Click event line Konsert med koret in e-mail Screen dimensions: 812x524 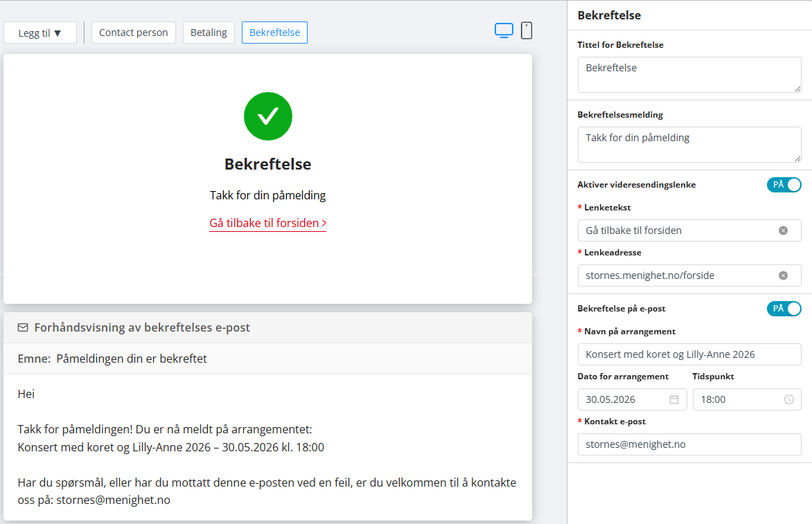tap(171, 447)
